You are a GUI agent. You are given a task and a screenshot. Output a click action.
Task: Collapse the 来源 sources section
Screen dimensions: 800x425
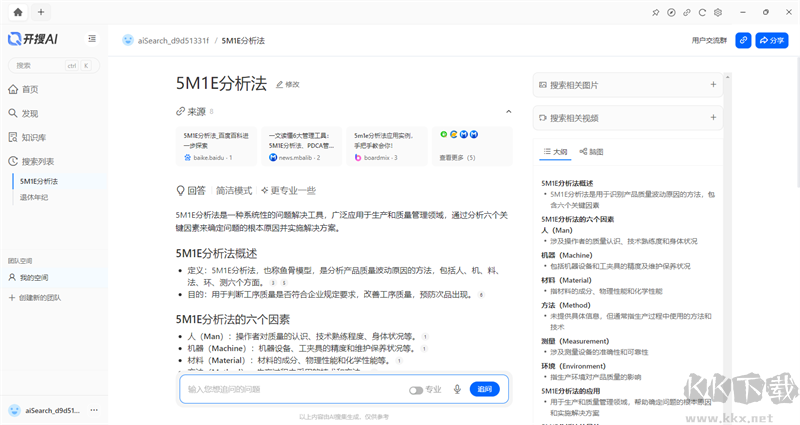[x=508, y=111]
